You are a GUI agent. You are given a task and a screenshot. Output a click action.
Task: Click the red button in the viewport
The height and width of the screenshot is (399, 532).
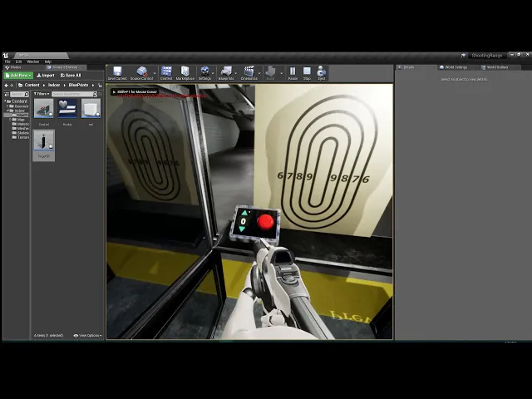265,222
